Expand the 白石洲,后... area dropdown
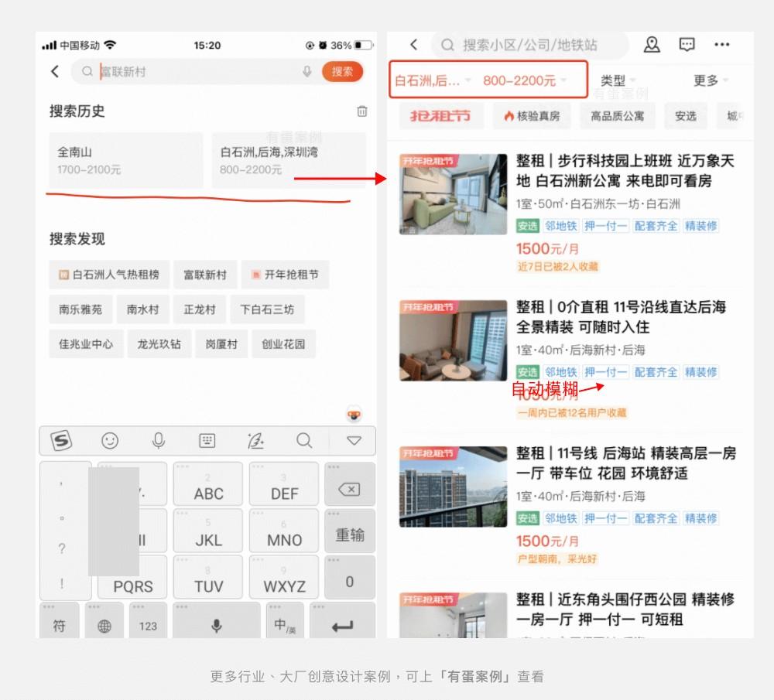 [x=433, y=80]
